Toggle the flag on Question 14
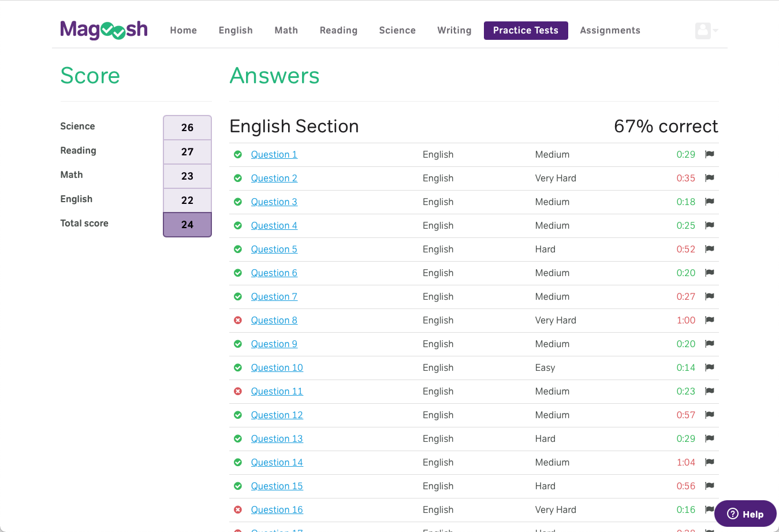The height and width of the screenshot is (532, 779). (710, 462)
